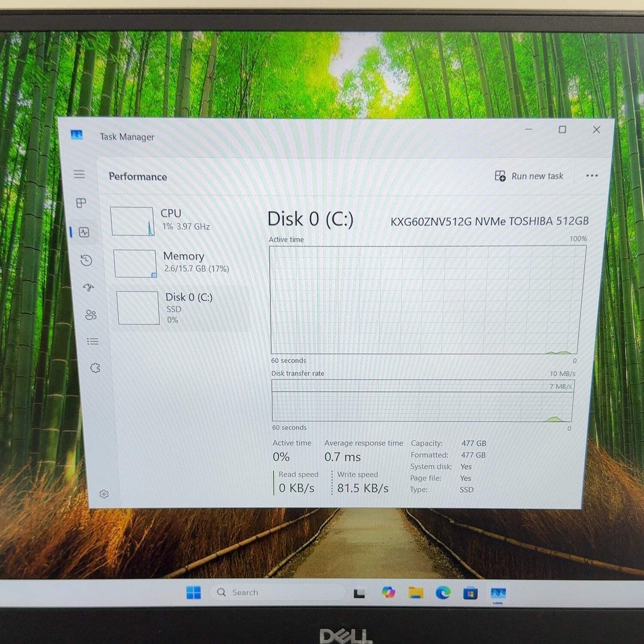
Task: Click the taskbar Search box
Action: click(277, 592)
